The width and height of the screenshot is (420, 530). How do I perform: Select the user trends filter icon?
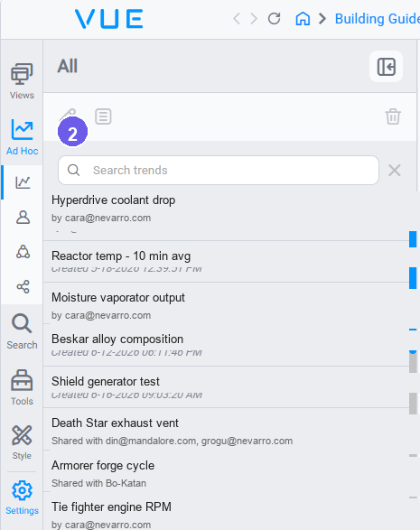click(x=23, y=217)
